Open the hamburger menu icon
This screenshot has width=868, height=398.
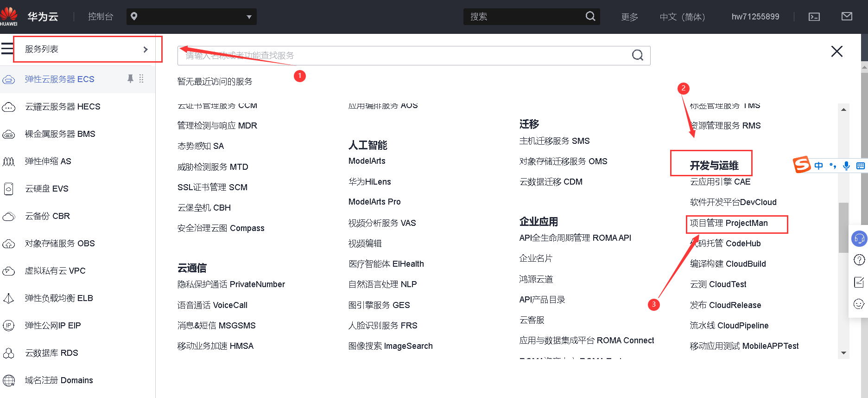7,49
